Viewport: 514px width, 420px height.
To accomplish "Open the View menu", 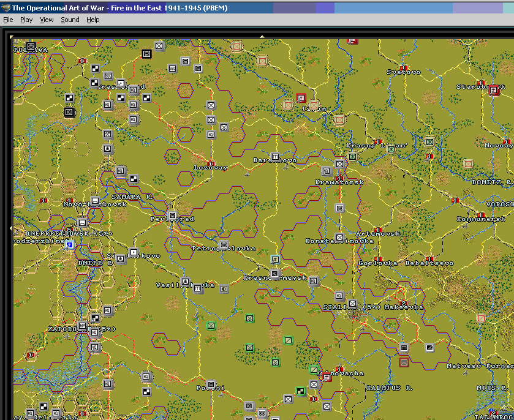I will pos(47,20).
